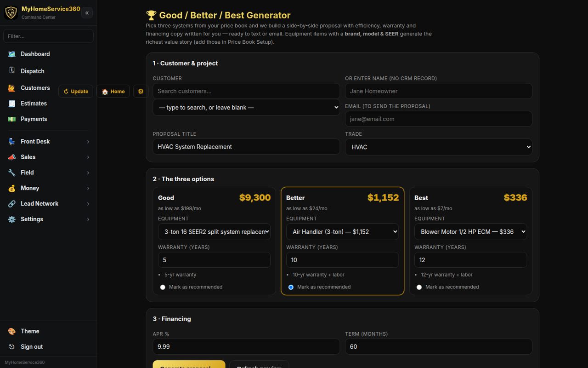This screenshot has height=368, width=588.
Task: Mark the Good option as recommended
Action: [163, 287]
